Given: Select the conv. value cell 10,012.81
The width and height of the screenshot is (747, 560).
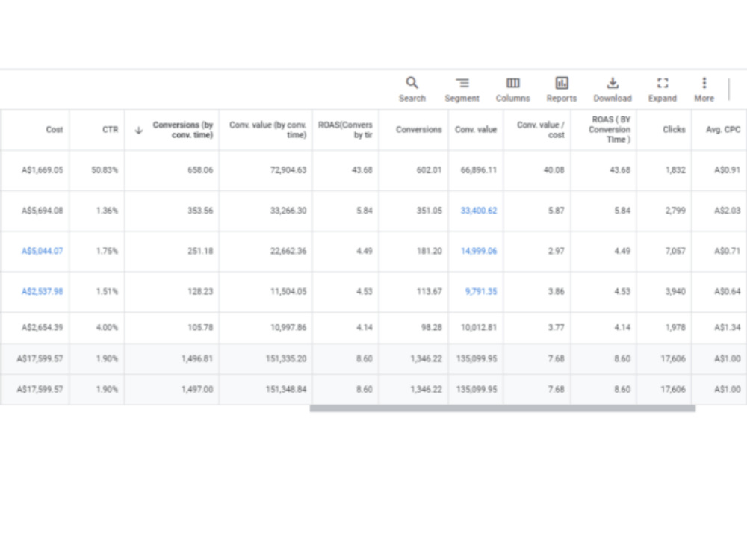Looking at the screenshot, I should click(479, 328).
